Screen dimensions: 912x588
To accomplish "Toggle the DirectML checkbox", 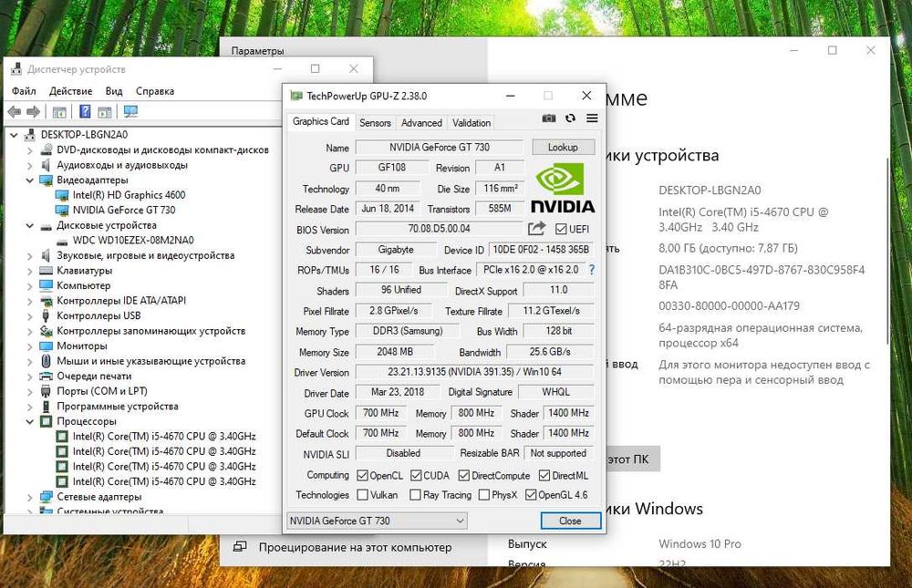I will pyautogui.click(x=544, y=476).
